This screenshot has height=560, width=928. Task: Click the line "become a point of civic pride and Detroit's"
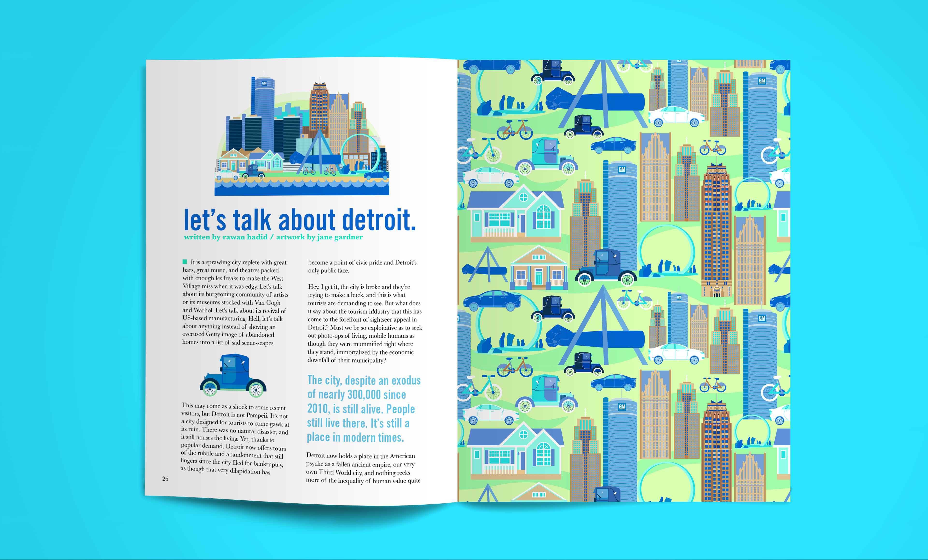(x=362, y=262)
